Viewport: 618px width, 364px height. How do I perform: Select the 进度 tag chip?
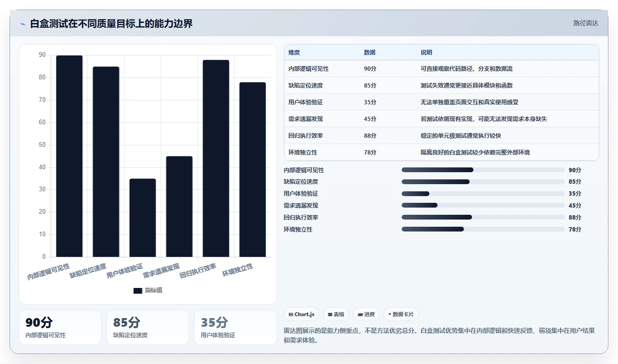366,314
